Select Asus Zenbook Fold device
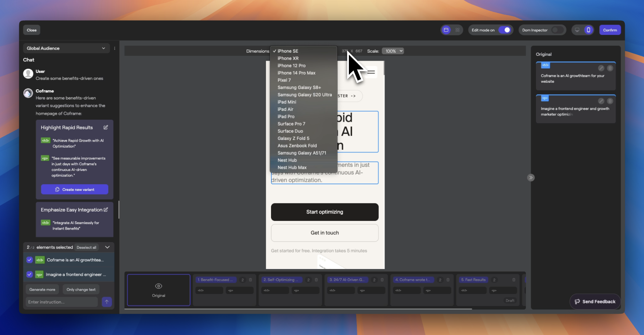The image size is (644, 335). tap(303, 146)
